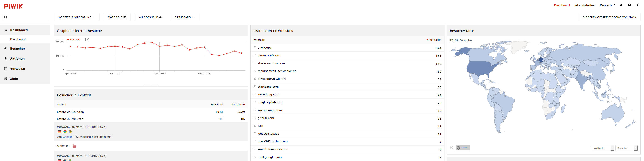644x161 pixels.
Task: Click the Chrome browser icon of 10:04:03 visit
Action: point(65,131)
